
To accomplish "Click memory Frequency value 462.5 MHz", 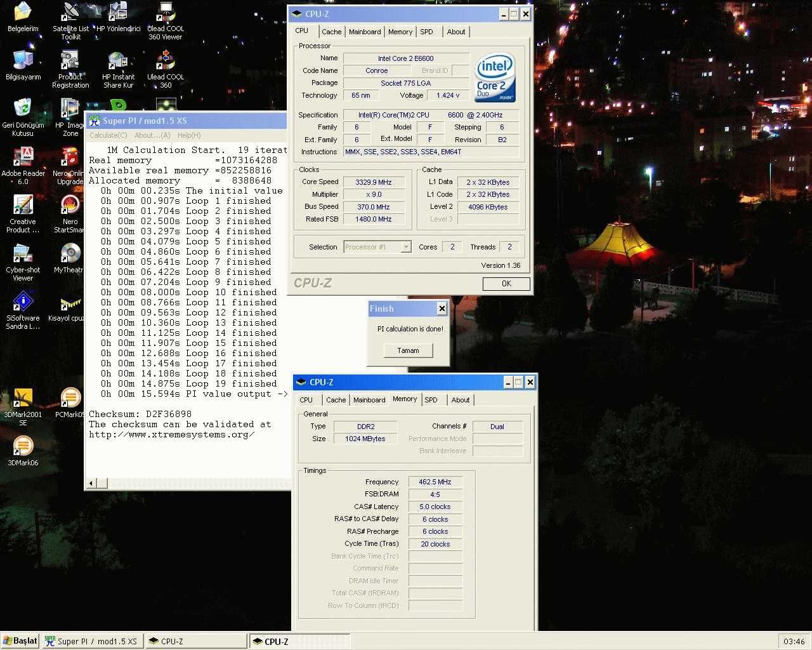I will click(x=435, y=482).
